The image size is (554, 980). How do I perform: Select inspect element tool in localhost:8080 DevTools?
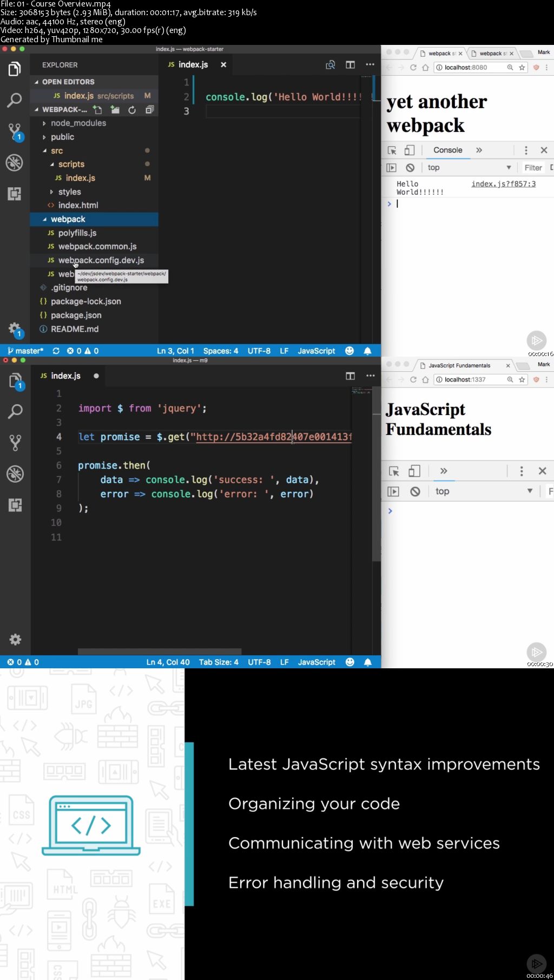(392, 150)
